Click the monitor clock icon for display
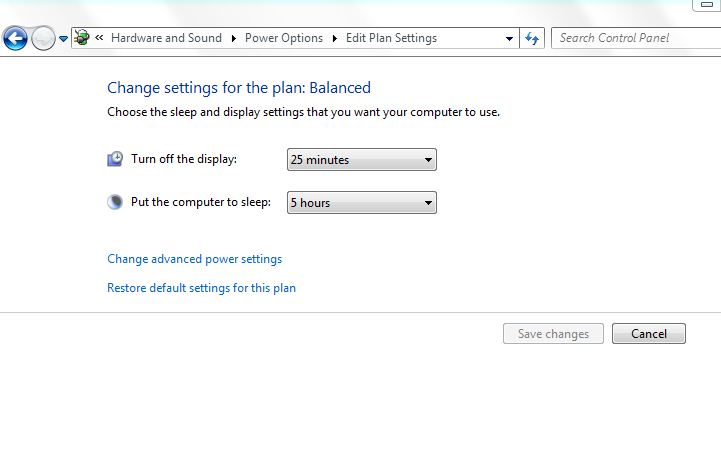Viewport: 721px width, 450px height. tap(115, 159)
